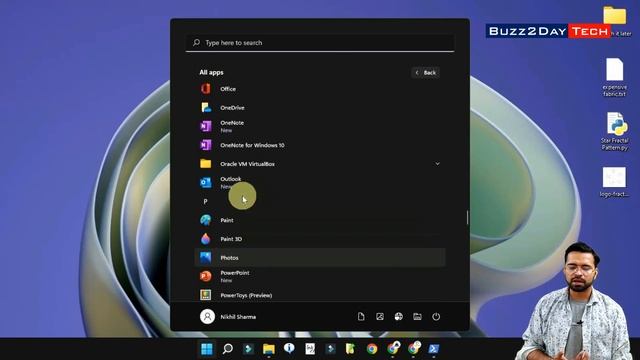
Task: Go Back from the All apps list
Action: [425, 72]
